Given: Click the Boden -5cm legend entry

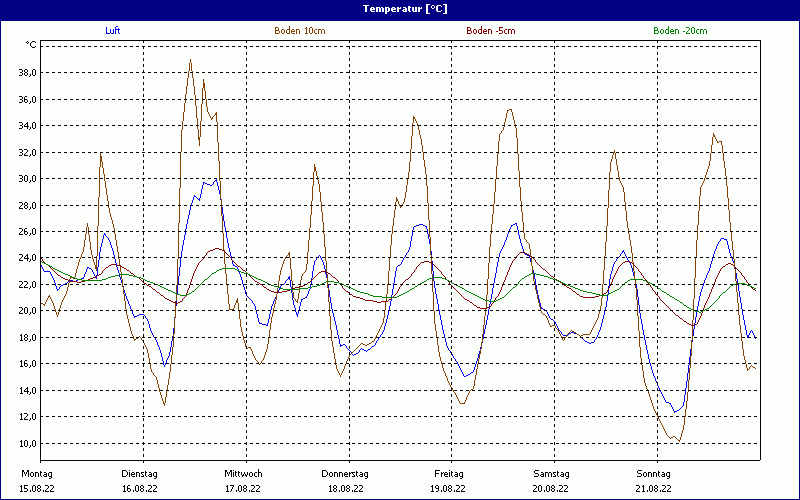Looking at the screenshot, I should (490, 31).
